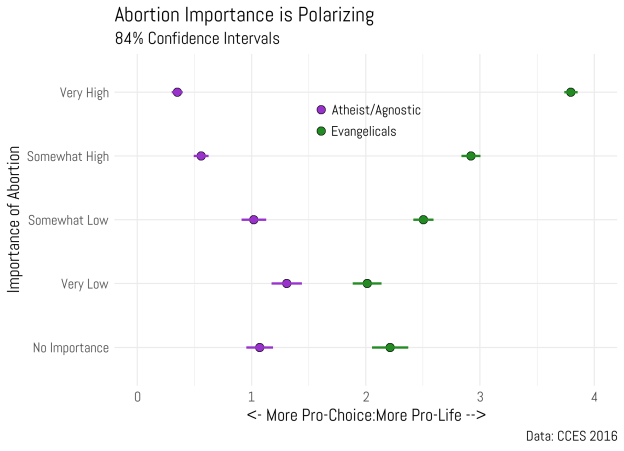Click the green No Importance data point
The image size is (624, 451).
(x=390, y=348)
